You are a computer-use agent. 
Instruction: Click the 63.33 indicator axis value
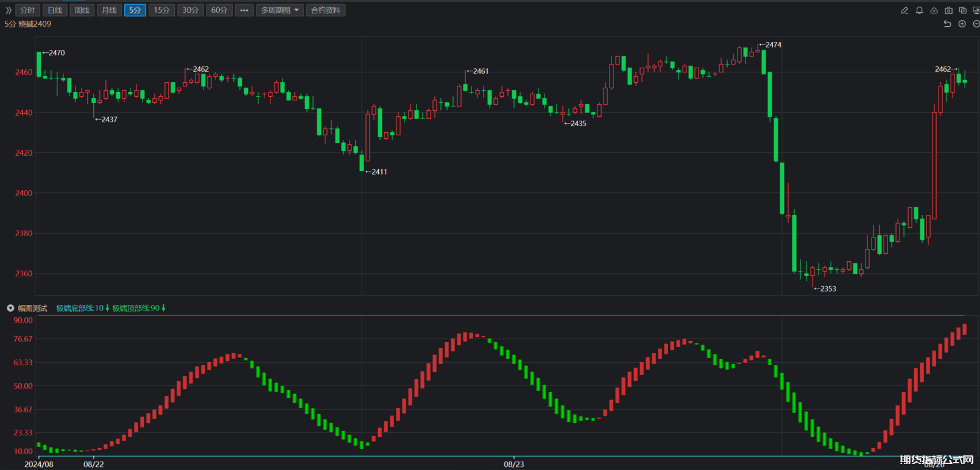click(x=23, y=362)
